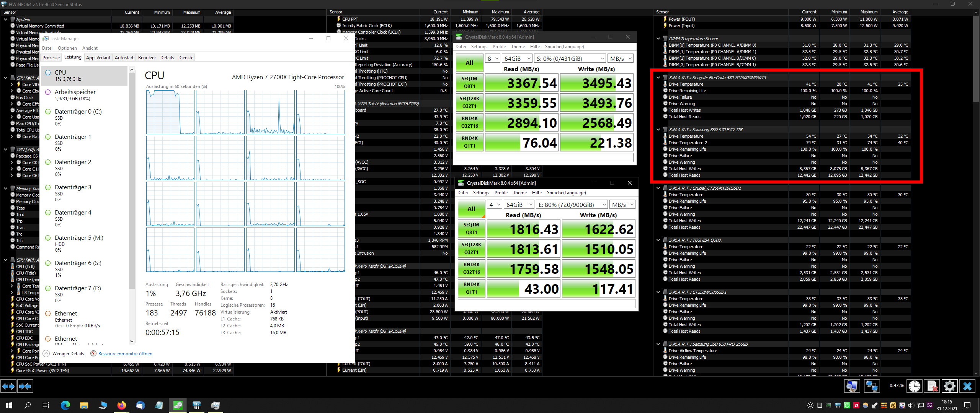This screenshot has width=980, height=413.
Task: Switch to Prozesse tab in Task-Manager
Action: click(51, 58)
